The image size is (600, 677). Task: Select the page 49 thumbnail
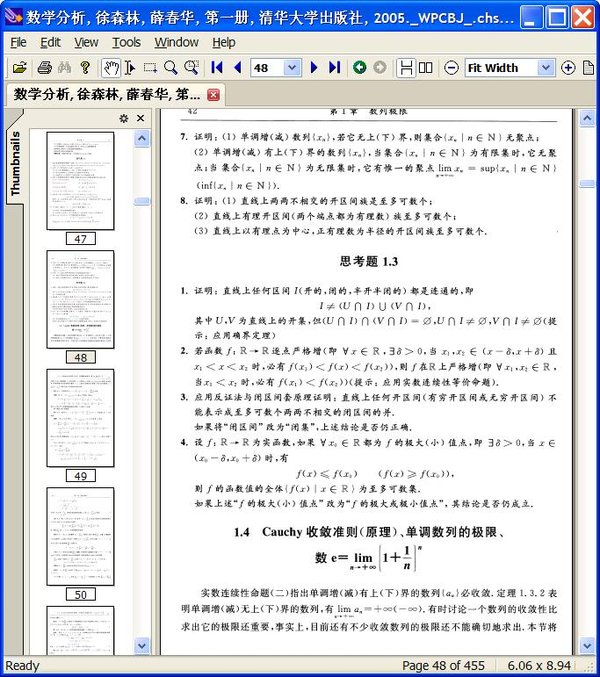click(80, 418)
